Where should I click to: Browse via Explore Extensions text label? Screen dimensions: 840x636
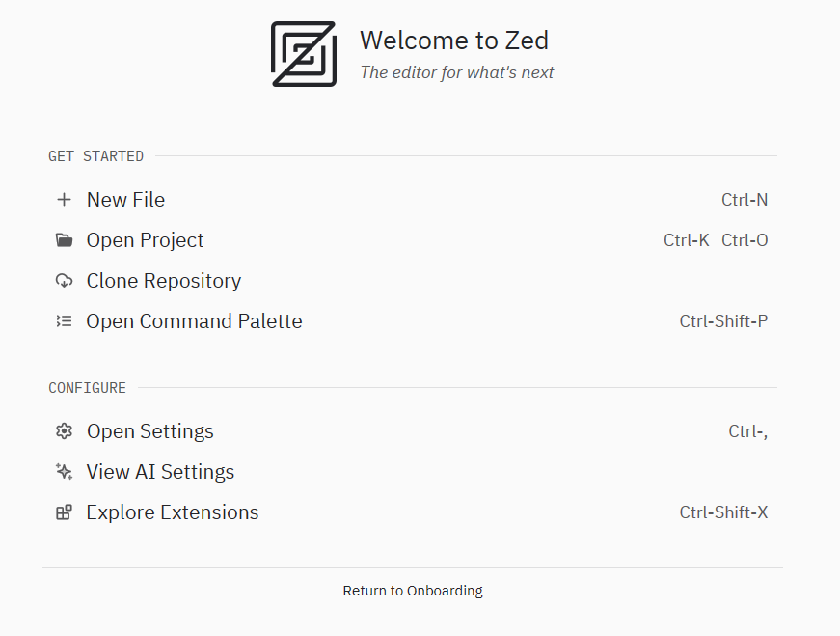(x=173, y=512)
